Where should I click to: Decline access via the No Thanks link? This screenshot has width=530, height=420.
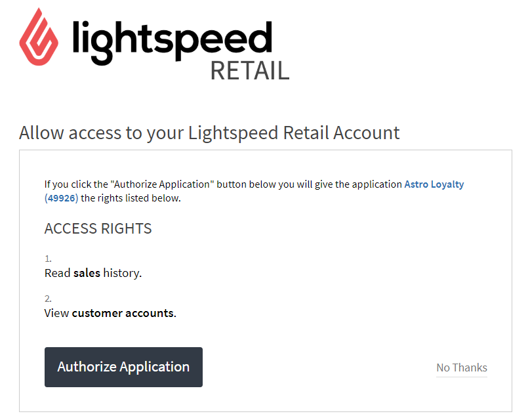(461, 367)
